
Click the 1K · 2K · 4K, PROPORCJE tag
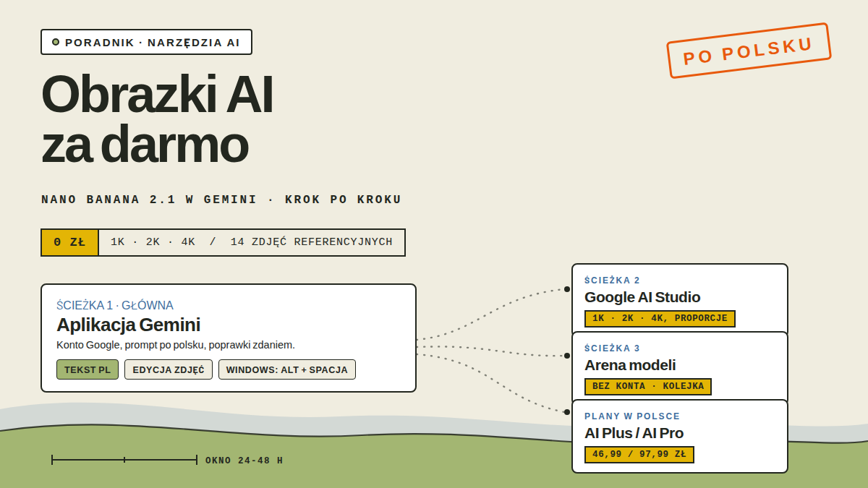click(x=660, y=319)
